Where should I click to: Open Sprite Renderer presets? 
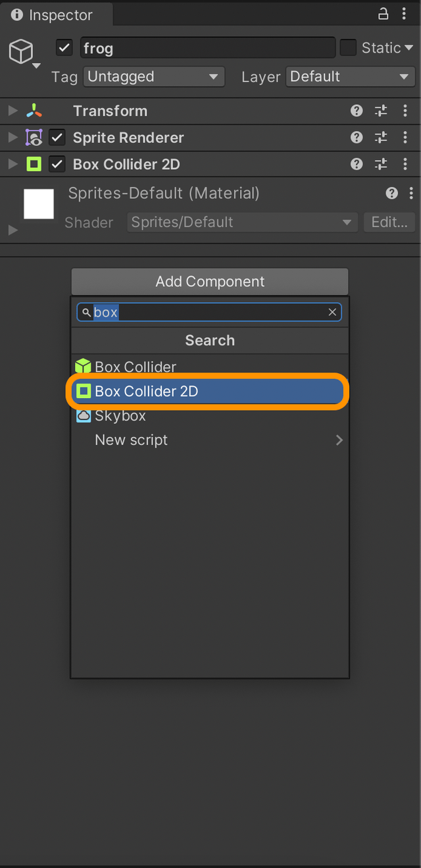380,138
